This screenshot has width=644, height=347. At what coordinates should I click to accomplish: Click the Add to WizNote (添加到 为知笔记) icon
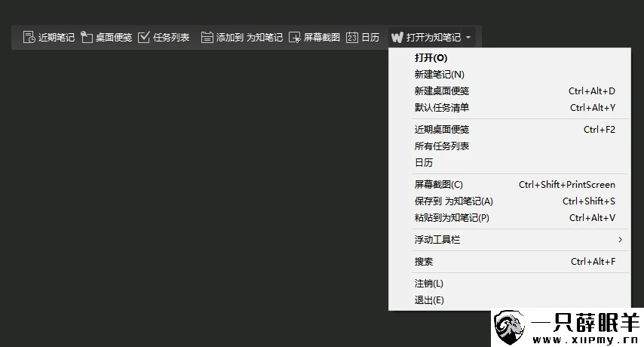pos(207,38)
